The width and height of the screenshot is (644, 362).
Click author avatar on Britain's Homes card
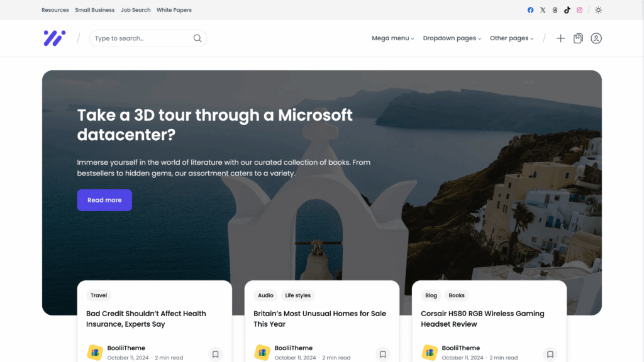[262, 352]
